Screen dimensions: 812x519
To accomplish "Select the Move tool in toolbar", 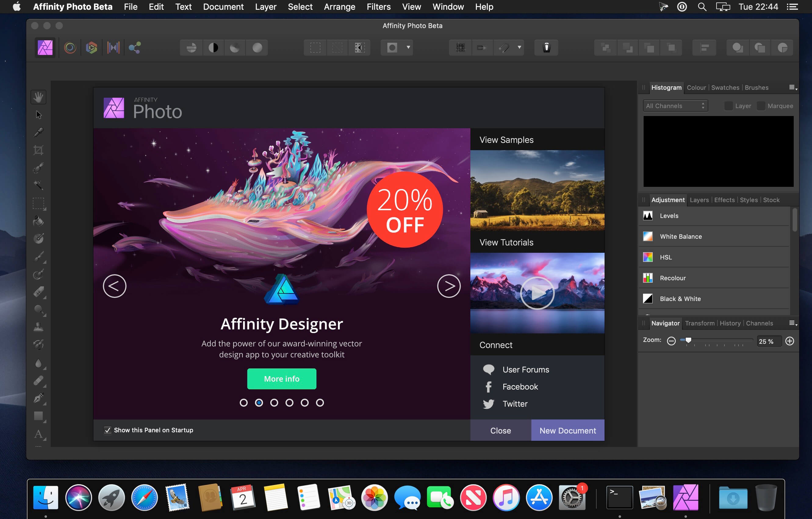I will click(38, 115).
